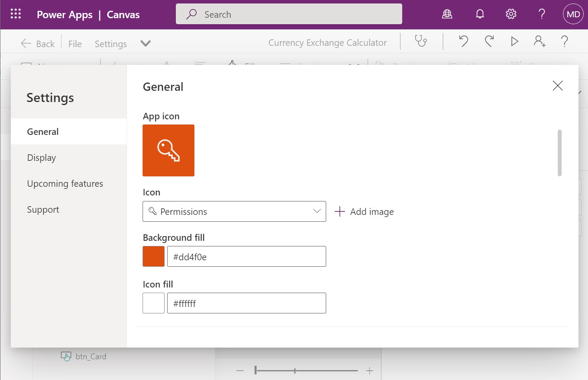Open the environment picker
The image size is (588, 380).
point(447,14)
